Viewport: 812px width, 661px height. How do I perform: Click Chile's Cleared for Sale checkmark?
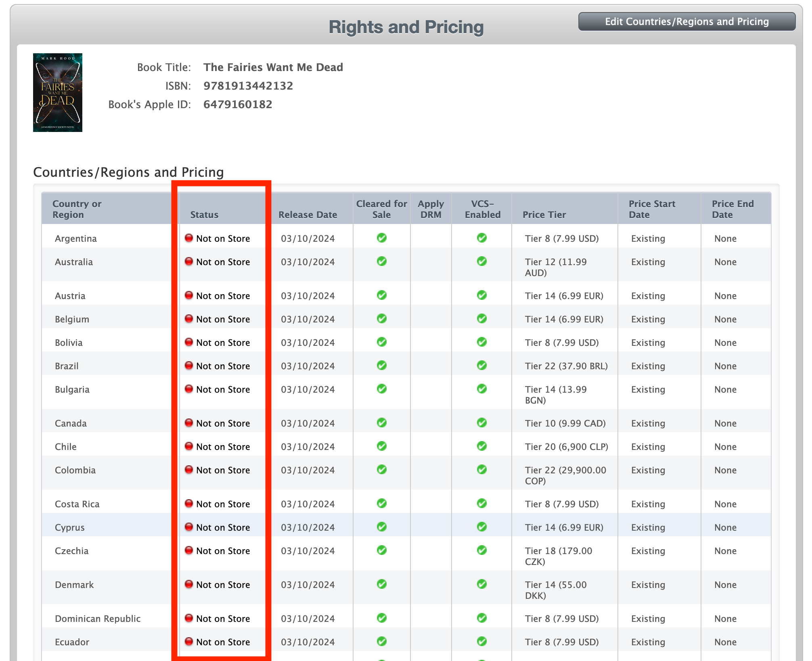pos(381,446)
